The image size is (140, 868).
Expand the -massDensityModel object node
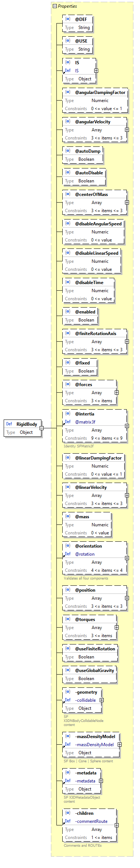tap(119, 744)
